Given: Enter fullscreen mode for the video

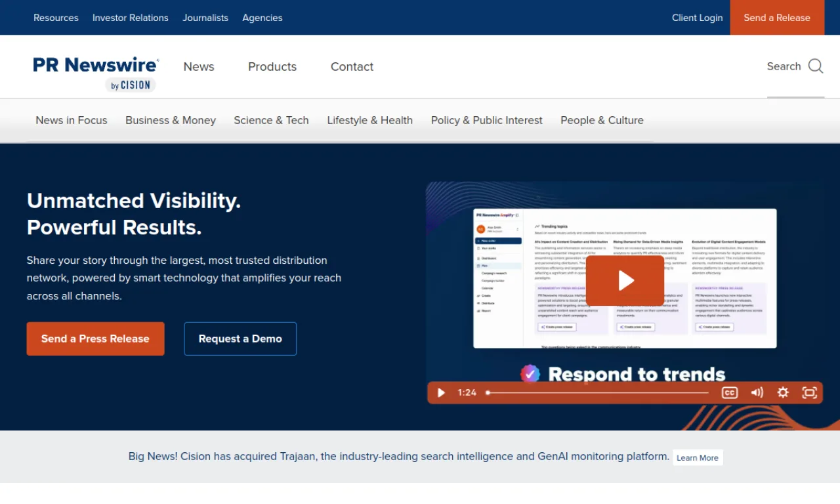Looking at the screenshot, I should [810, 392].
